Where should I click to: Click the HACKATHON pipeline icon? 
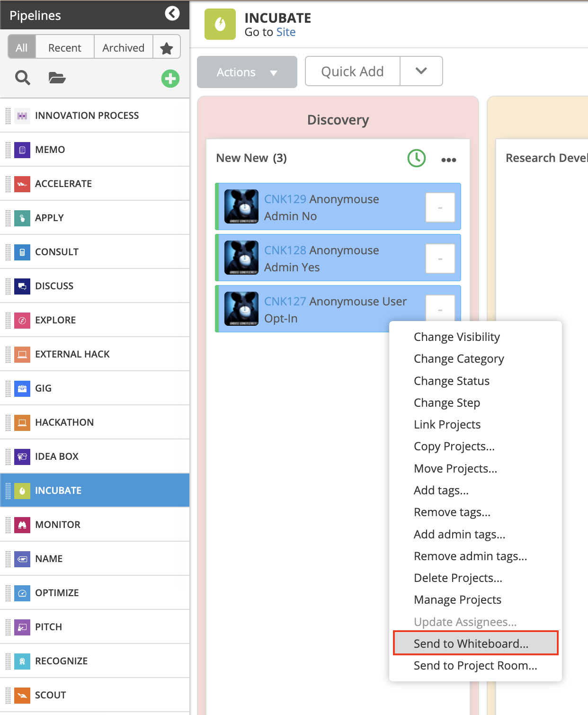point(22,422)
